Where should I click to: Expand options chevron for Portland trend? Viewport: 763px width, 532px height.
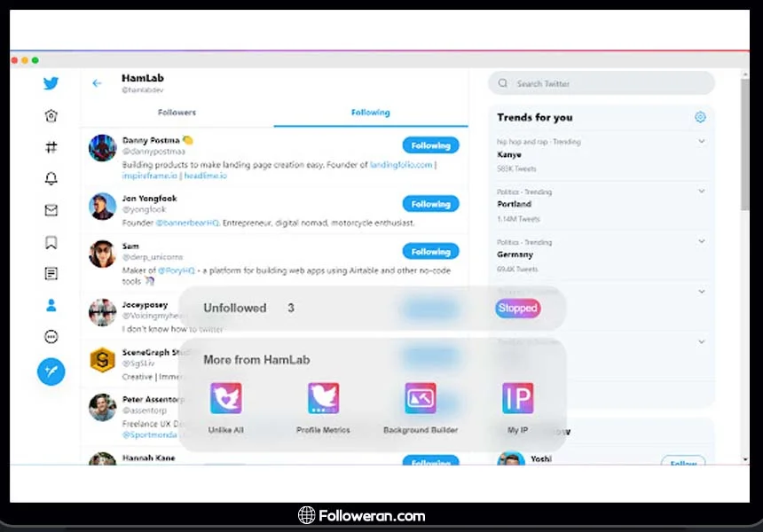[702, 192]
